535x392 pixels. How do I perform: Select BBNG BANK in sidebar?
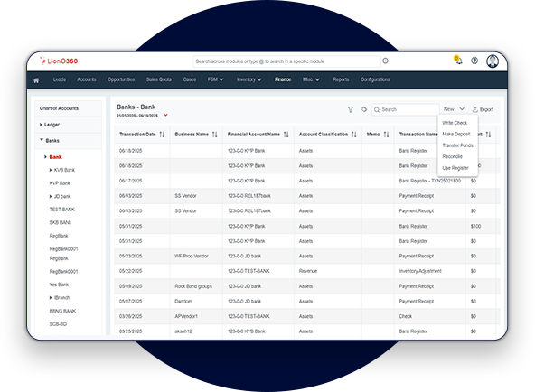(62, 311)
